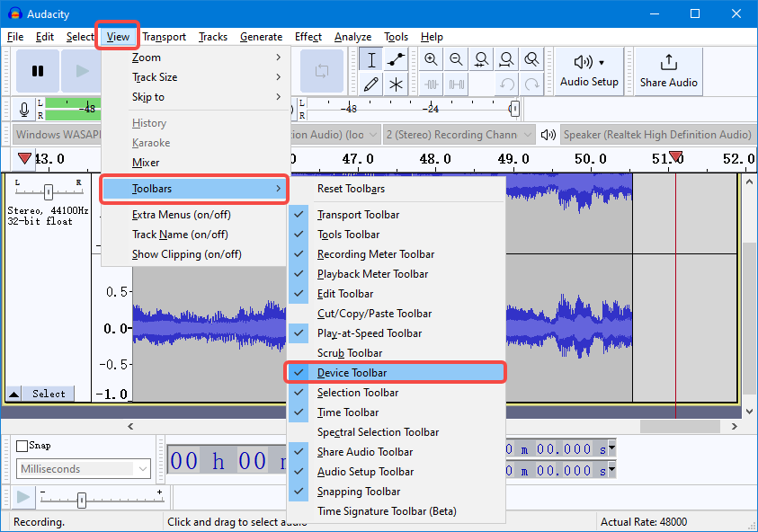Open Audio Setup speaker button
Image resolution: width=758 pixels, height=532 pixels.
click(589, 71)
